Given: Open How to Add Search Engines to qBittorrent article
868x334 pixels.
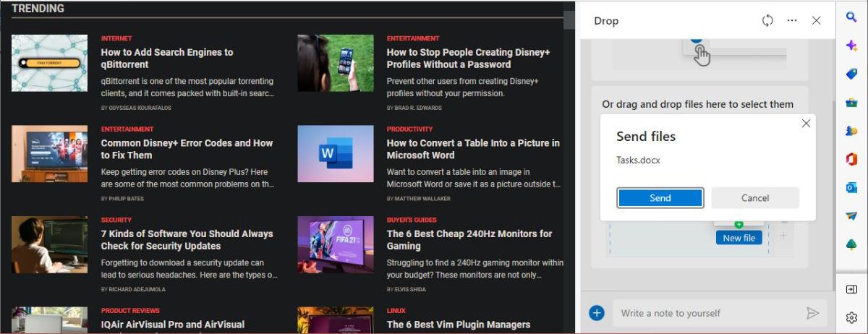Looking at the screenshot, I should (x=167, y=58).
